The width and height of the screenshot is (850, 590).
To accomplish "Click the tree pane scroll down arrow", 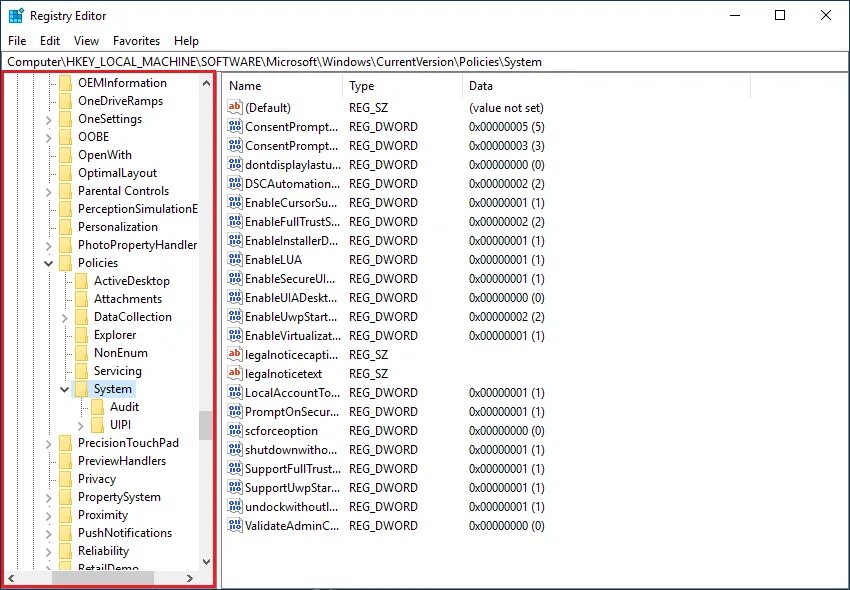I will click(206, 562).
